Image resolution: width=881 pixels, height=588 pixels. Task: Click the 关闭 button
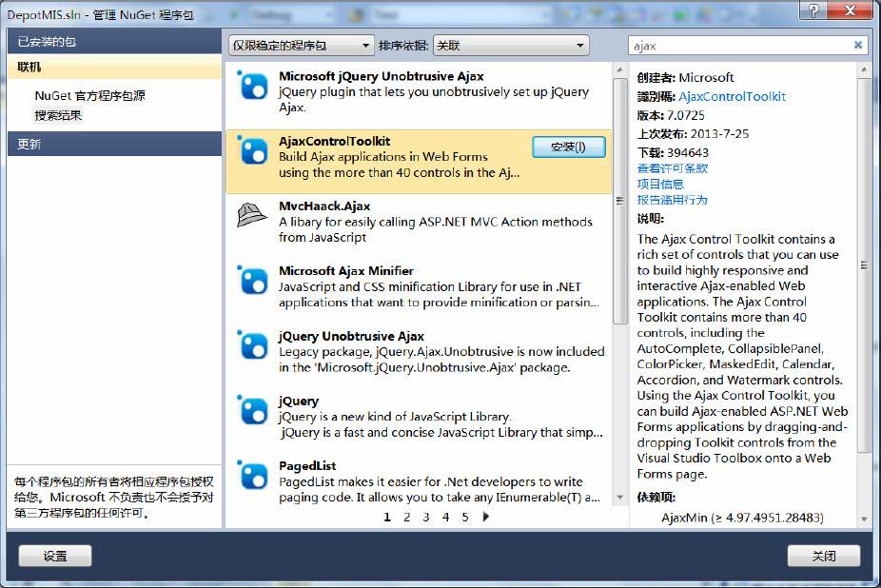pyautogui.click(x=824, y=556)
